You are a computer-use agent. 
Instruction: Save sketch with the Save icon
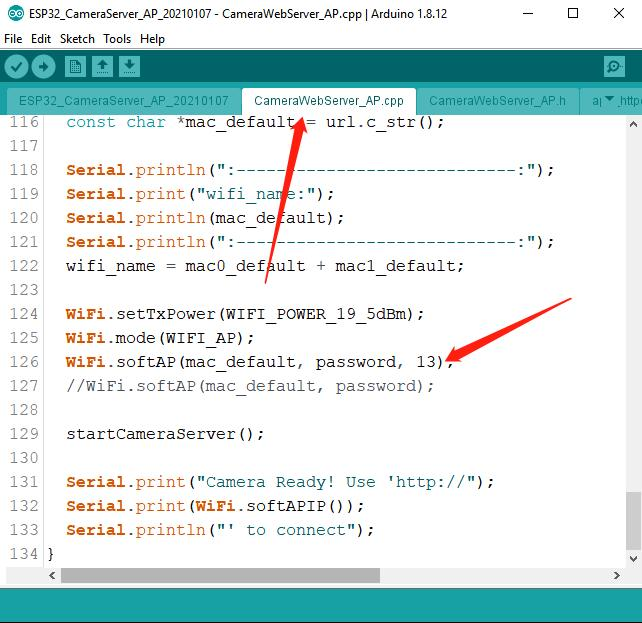click(129, 66)
